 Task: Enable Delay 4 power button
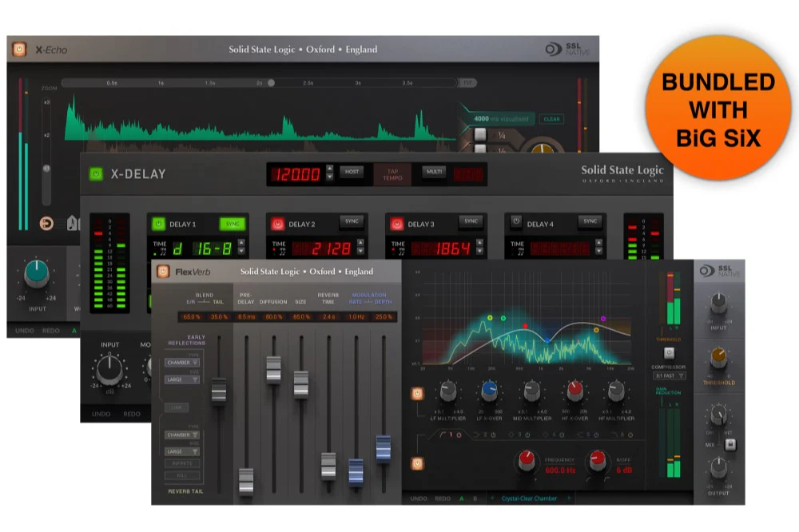[516, 222]
